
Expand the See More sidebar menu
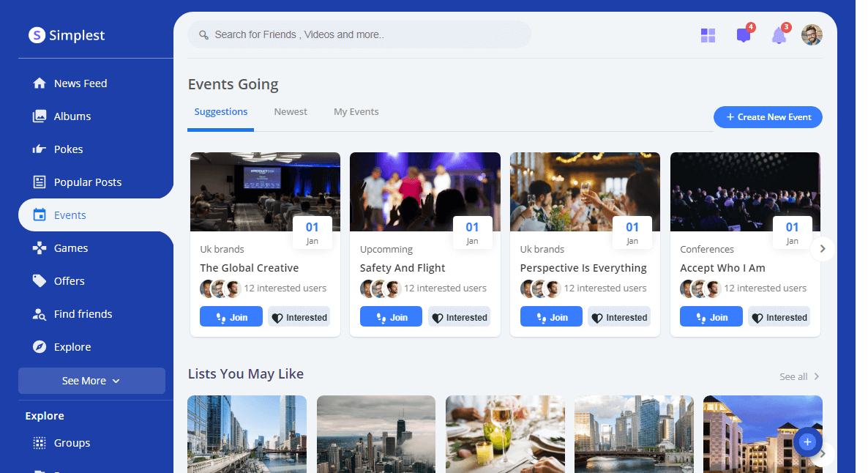click(91, 381)
